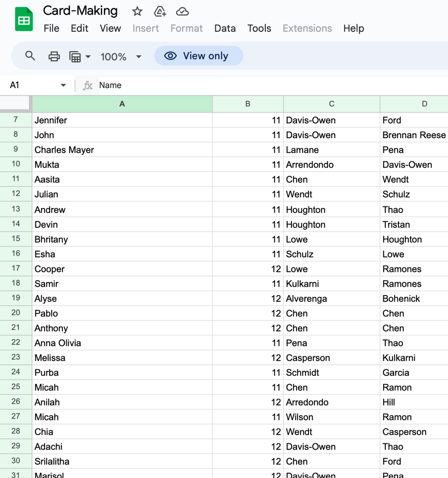The width and height of the screenshot is (448, 478).
Task: Click the cell containing Bohenick
Action: pos(414,298)
